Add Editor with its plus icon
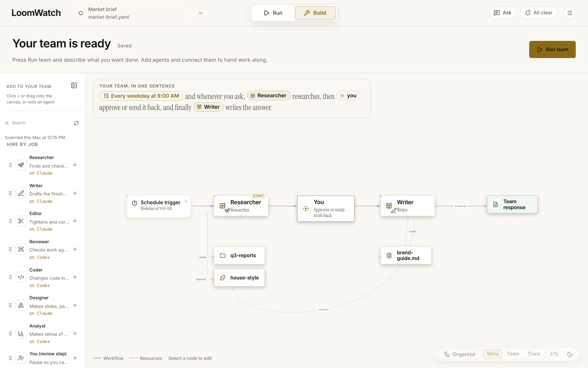The width and height of the screenshot is (588, 368). [75, 221]
